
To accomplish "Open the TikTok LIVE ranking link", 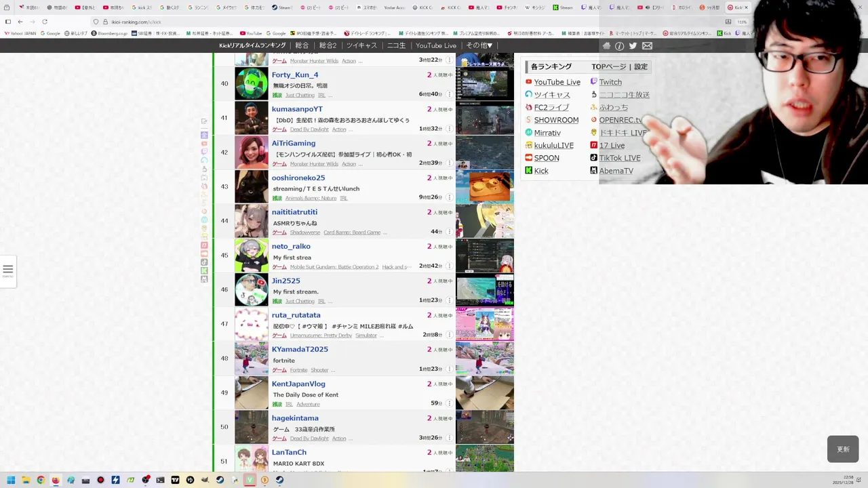I will [x=620, y=158].
